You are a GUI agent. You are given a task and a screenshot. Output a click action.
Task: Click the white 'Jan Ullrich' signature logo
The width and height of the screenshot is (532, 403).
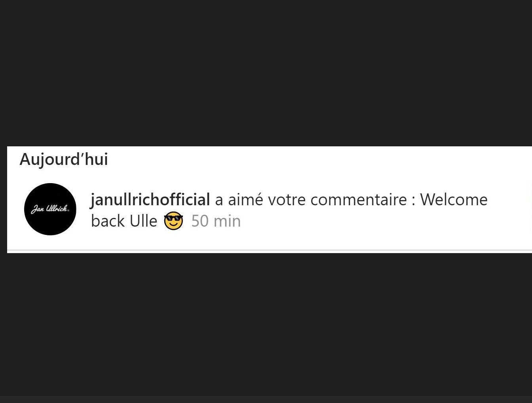click(50, 209)
